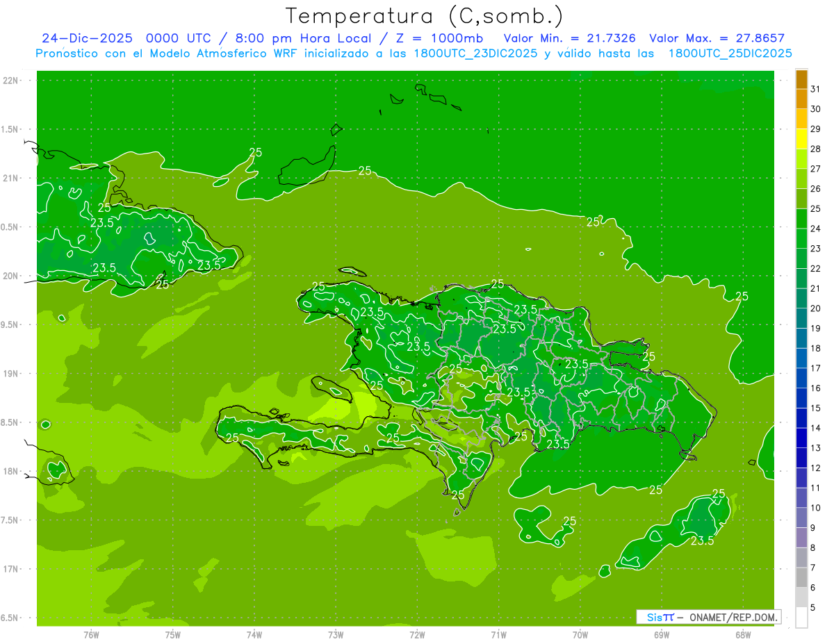Screen dimensions: 834x644
Task: Click the dark blue swatch between 13 and 14
Action: click(x=801, y=438)
